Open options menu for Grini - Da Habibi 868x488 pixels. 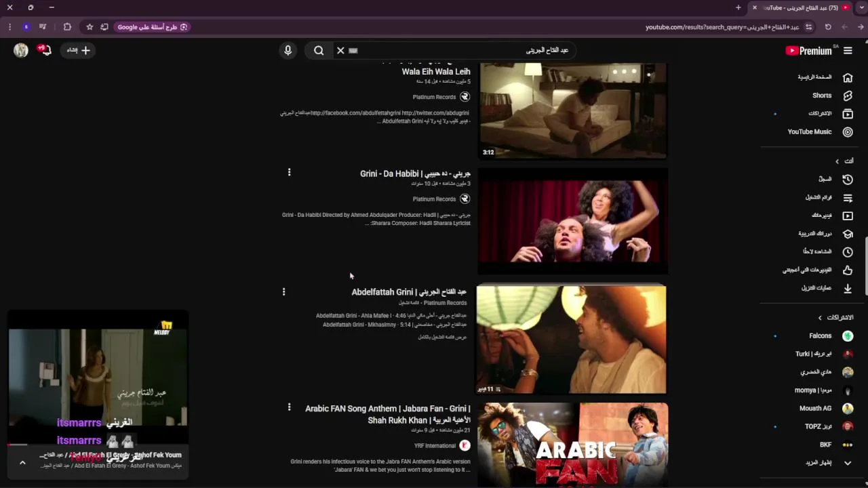pyautogui.click(x=289, y=172)
